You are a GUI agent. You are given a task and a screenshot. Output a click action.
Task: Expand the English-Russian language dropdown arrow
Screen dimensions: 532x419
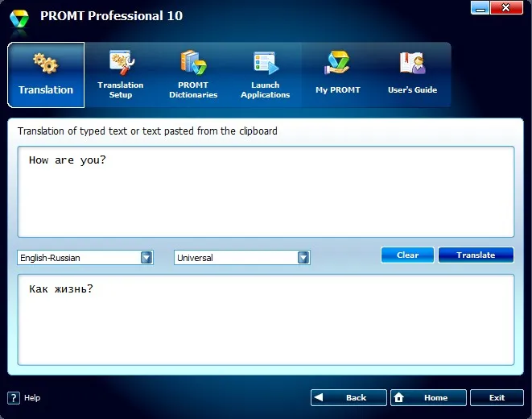(x=146, y=258)
